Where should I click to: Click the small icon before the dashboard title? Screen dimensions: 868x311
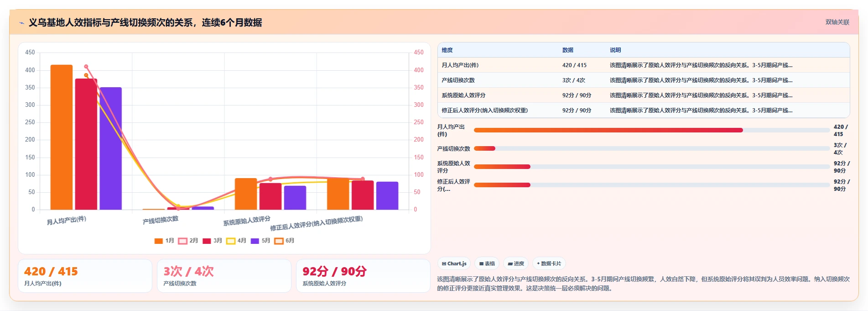(21, 23)
